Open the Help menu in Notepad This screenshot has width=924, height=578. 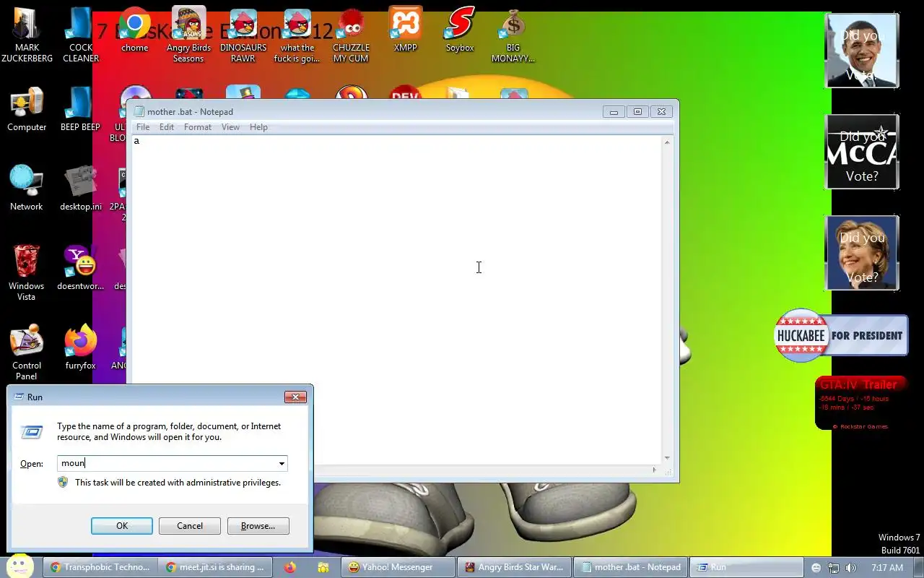(258, 127)
